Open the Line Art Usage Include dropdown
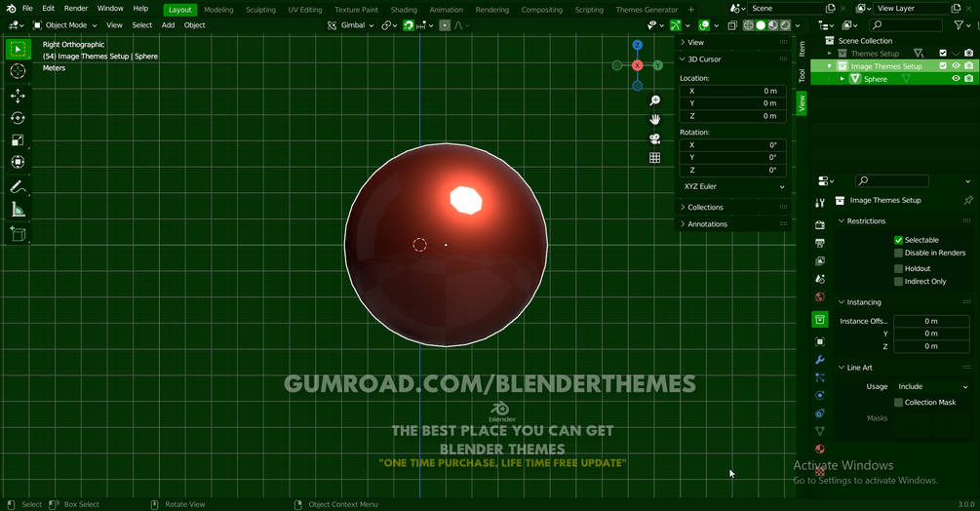980x511 pixels. pyautogui.click(x=932, y=387)
